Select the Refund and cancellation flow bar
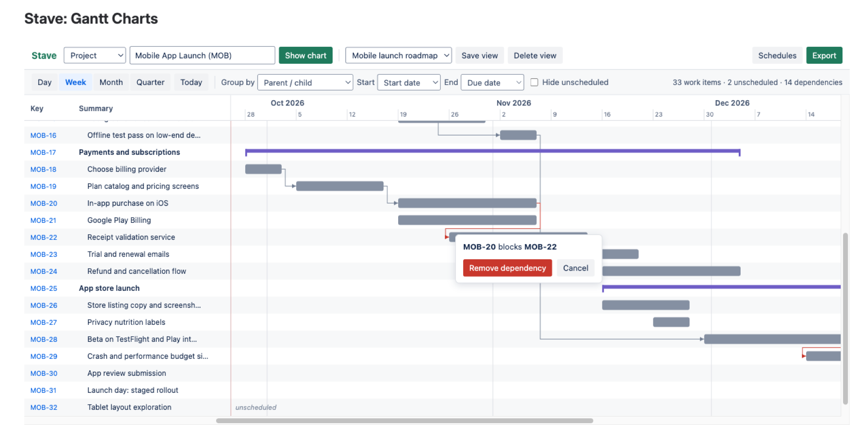This screenshot has height=425, width=868. pos(671,271)
